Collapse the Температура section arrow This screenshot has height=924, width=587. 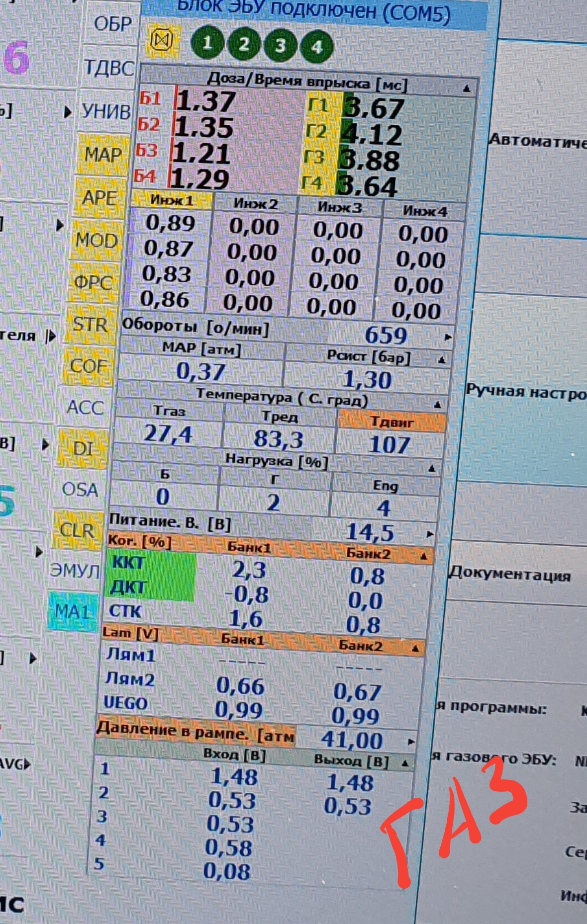coord(437,405)
